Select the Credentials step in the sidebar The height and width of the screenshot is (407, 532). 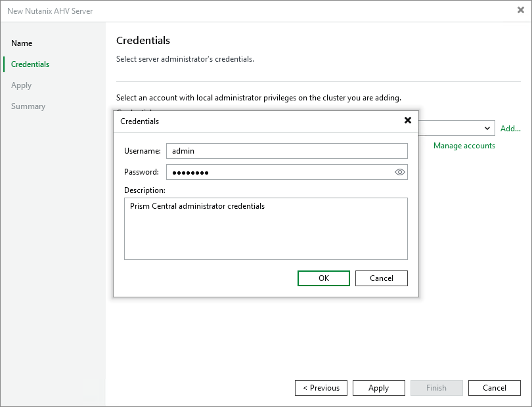[30, 64]
